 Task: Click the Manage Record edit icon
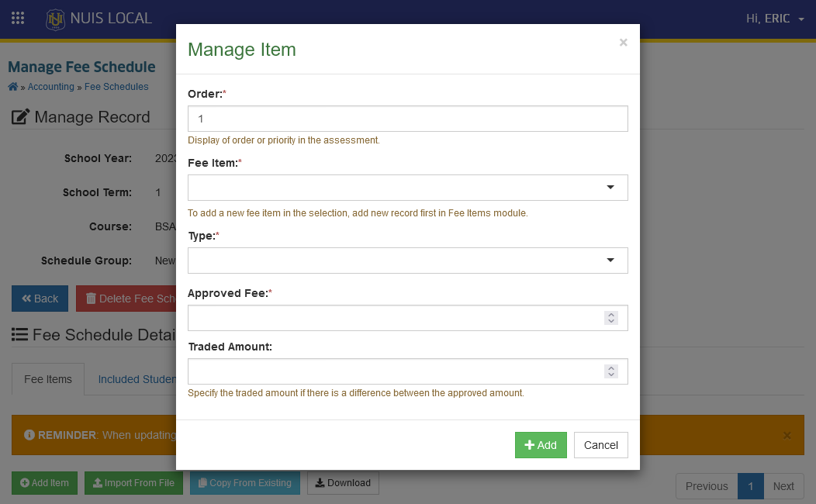coord(20,117)
